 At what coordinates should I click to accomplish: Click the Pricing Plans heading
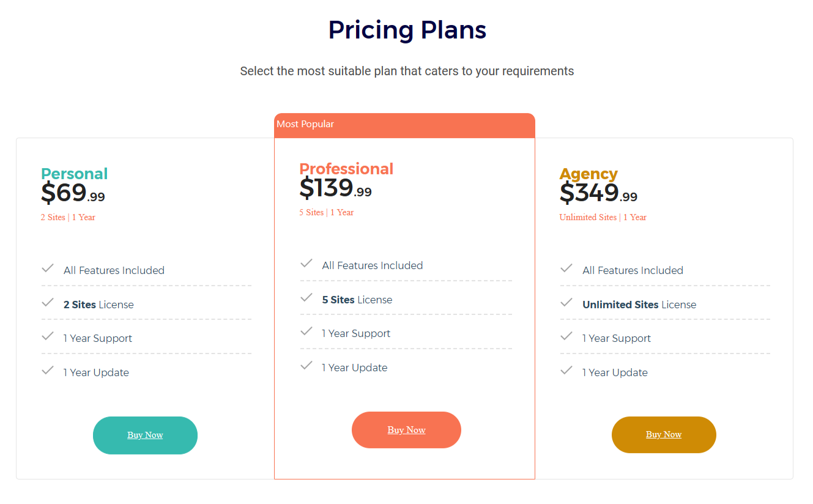(407, 30)
